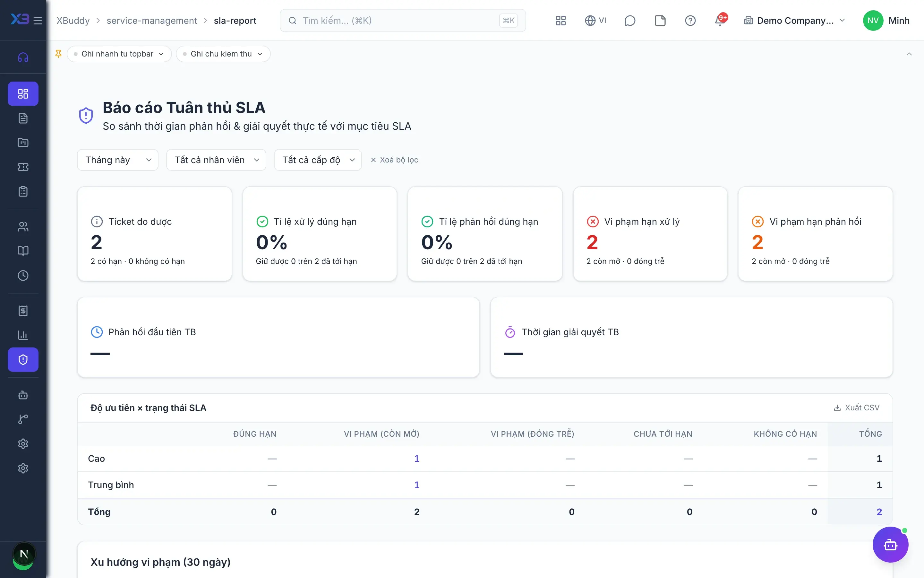
Task: Switch language via the VI globe button
Action: click(596, 21)
